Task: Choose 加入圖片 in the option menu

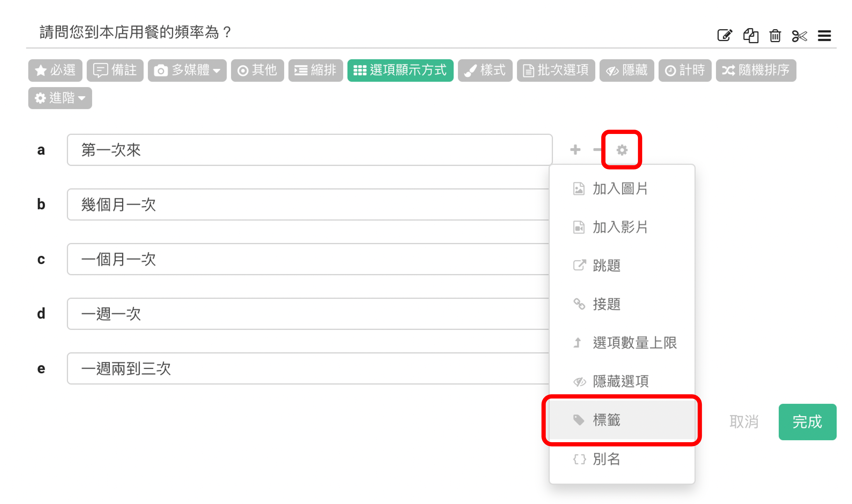Action: pos(620,189)
